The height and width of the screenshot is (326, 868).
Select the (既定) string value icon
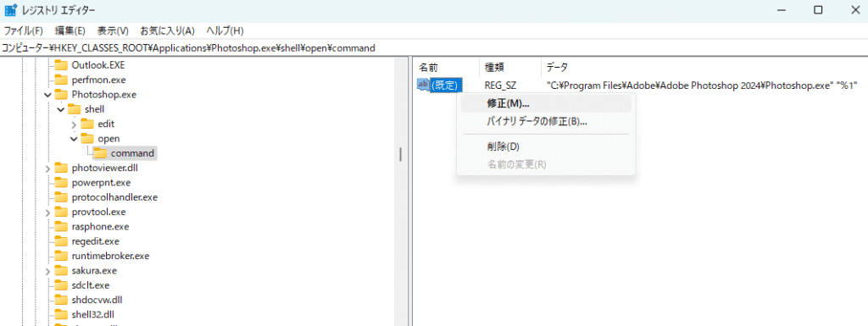click(x=424, y=85)
